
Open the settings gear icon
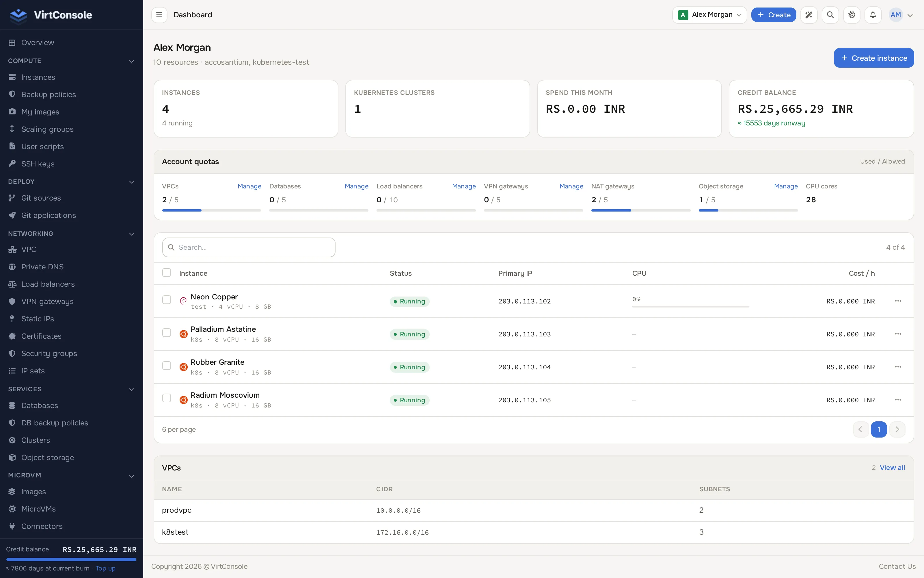click(852, 15)
